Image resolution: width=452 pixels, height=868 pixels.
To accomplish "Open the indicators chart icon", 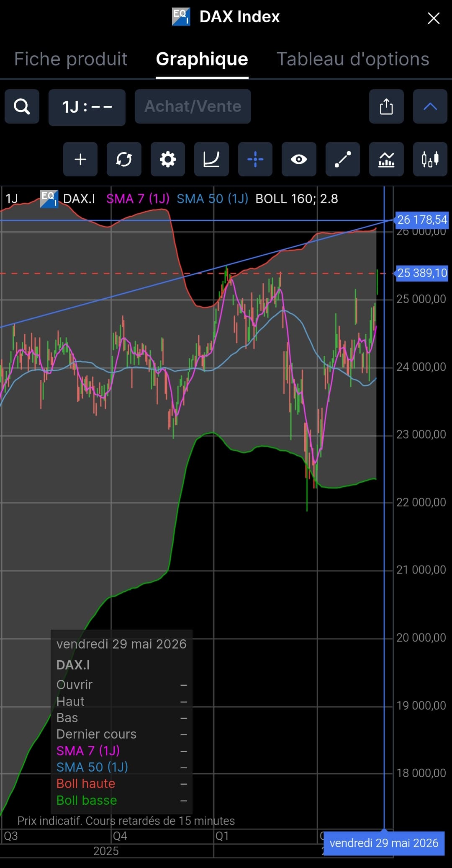I will coord(386,159).
